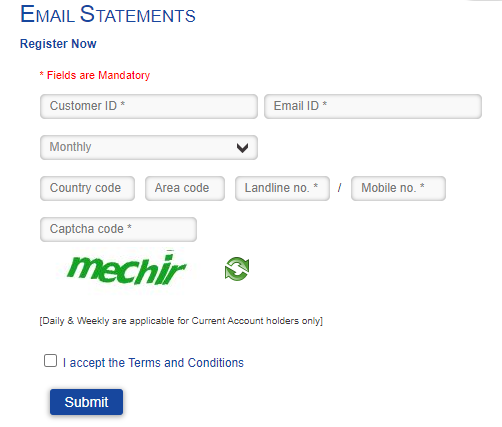502x427 pixels.
Task: Click the Daily & Weekly applicability note
Action: (181, 321)
